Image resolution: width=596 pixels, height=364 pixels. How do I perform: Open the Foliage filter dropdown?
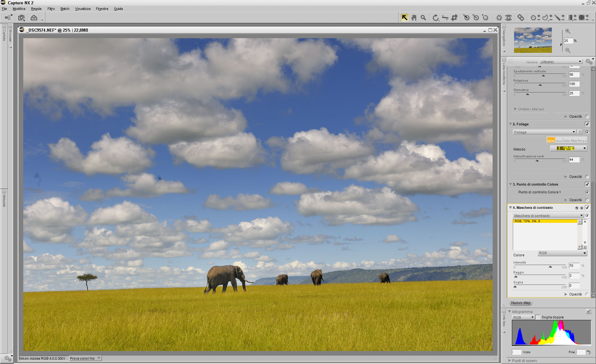[544, 132]
